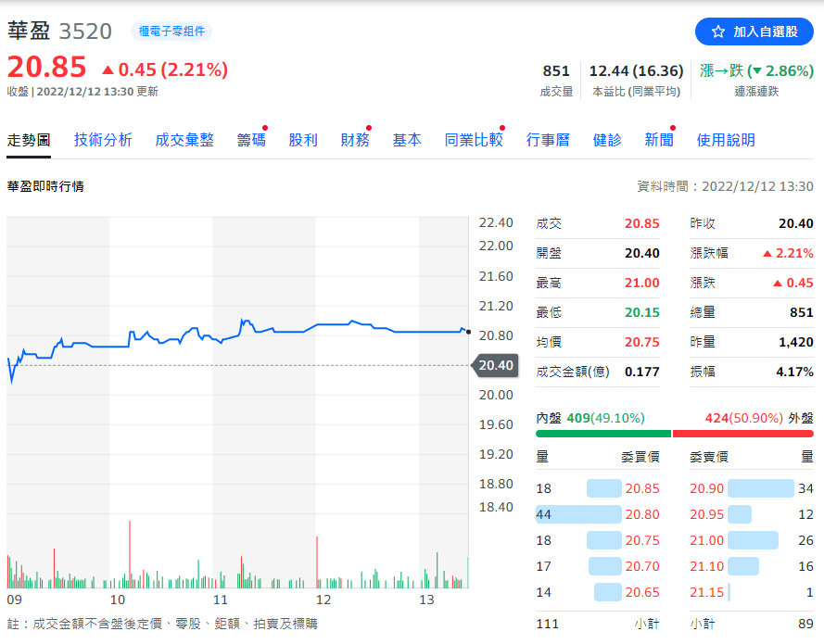Screen dimensions: 824x644
Task: Click the 20.90 ask price row
Action: pyautogui.click(x=751, y=488)
